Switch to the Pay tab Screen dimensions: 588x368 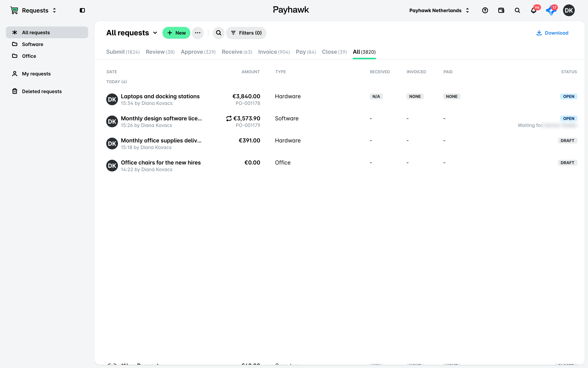[306, 52]
